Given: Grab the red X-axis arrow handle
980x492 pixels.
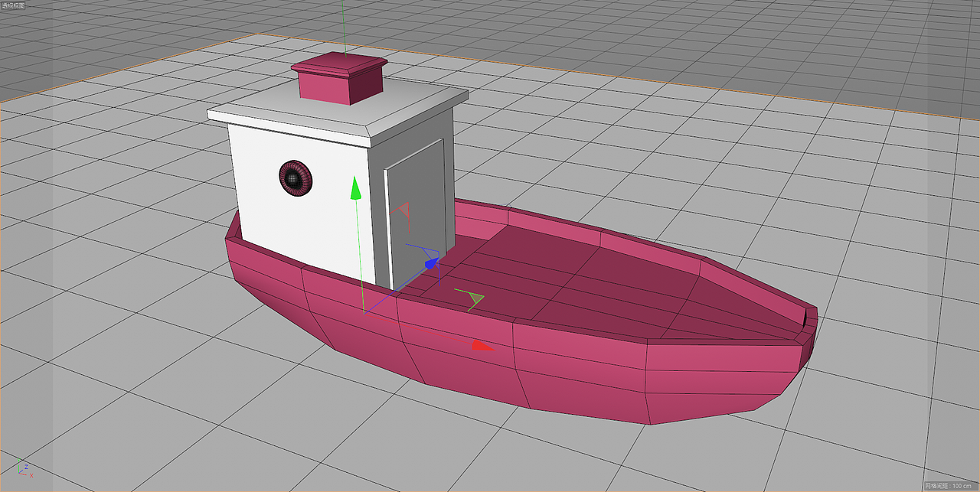Looking at the screenshot, I should click(482, 346).
